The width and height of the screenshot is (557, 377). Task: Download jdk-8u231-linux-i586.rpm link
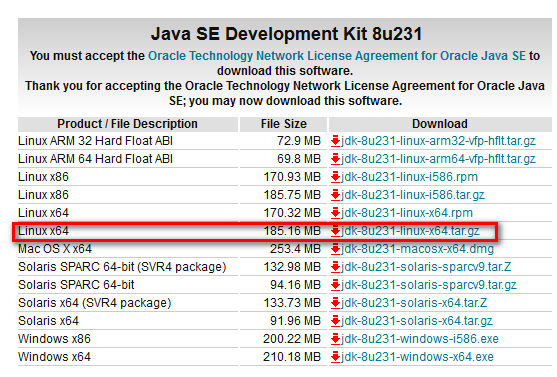point(409,177)
